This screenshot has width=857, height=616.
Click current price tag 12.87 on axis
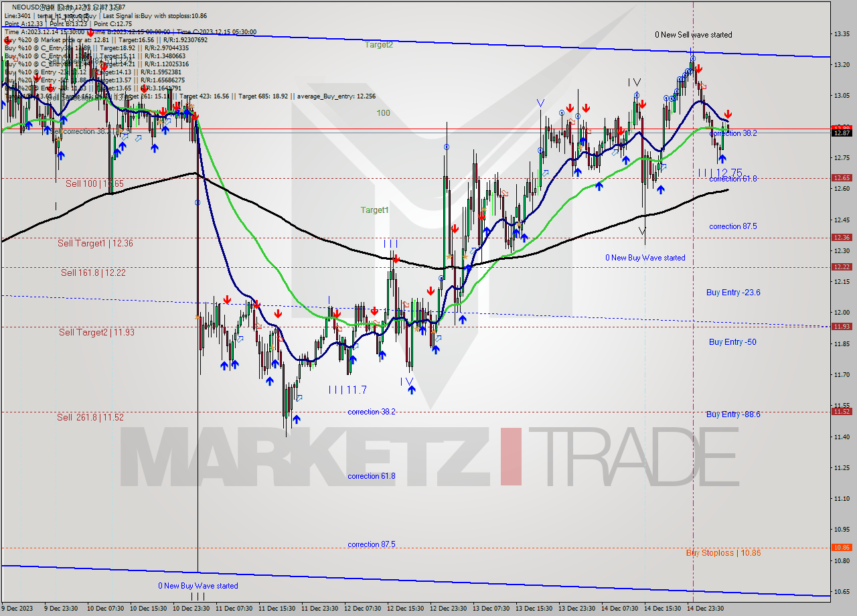pos(841,133)
